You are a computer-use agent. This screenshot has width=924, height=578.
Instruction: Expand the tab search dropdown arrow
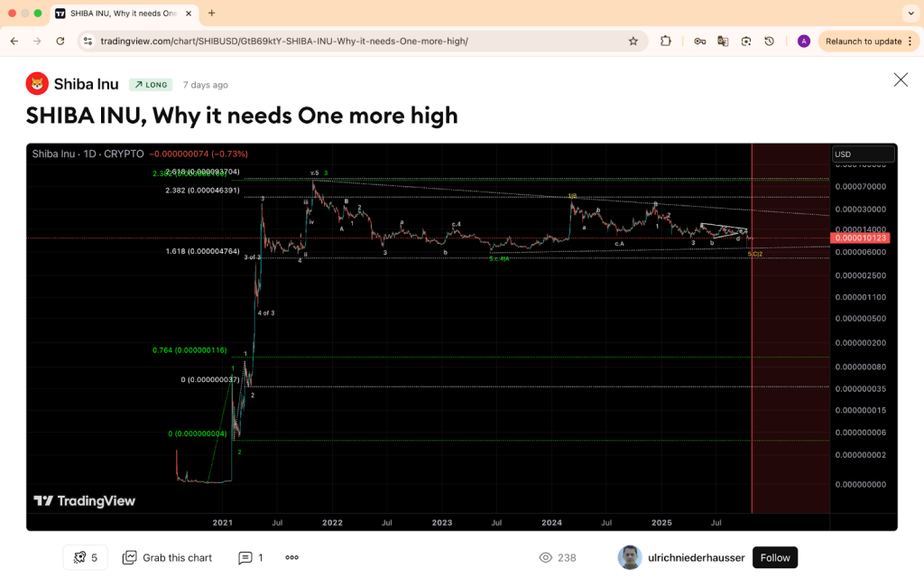coord(909,14)
